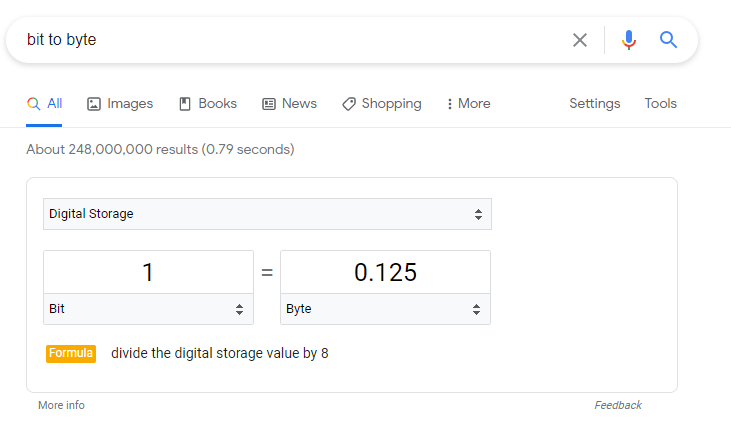The image size is (731, 433).
Task: Click the three-dot More icon
Action: pos(449,104)
